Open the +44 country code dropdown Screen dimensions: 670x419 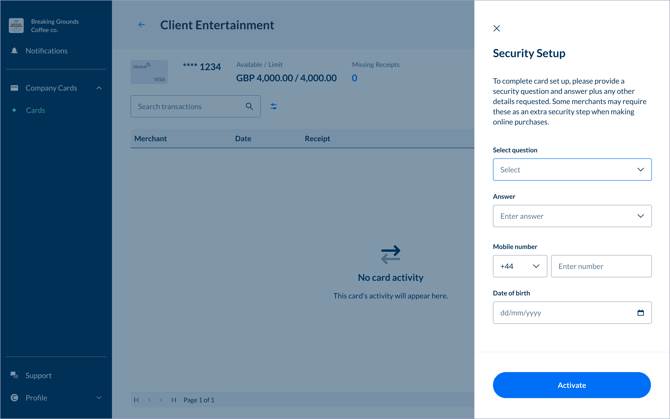[519, 266]
